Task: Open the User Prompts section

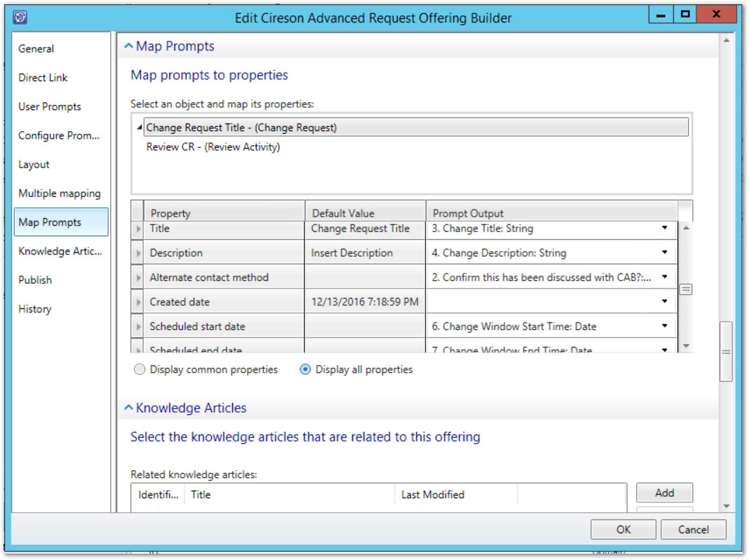Action: (x=50, y=107)
